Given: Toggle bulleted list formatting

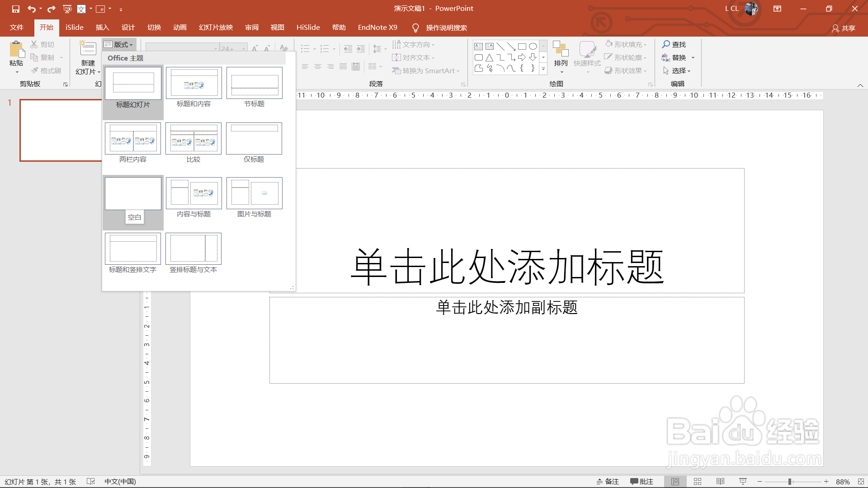Looking at the screenshot, I should point(306,48).
